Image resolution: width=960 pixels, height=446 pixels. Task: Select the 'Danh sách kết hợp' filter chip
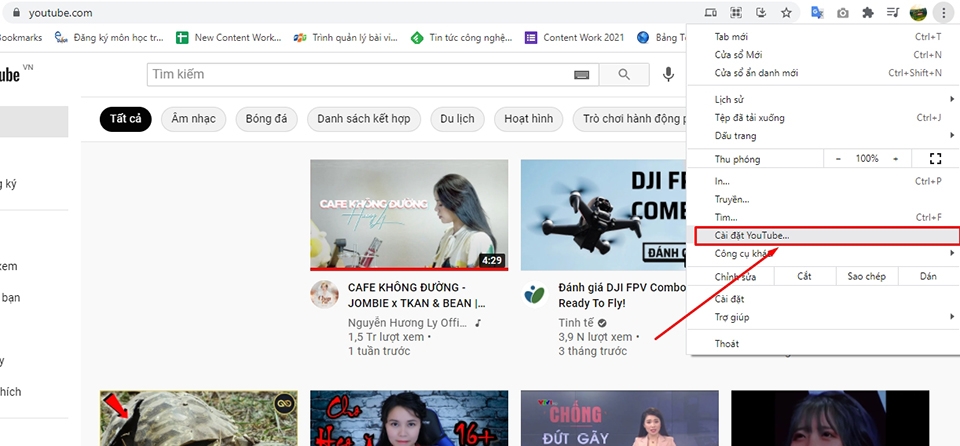click(364, 119)
